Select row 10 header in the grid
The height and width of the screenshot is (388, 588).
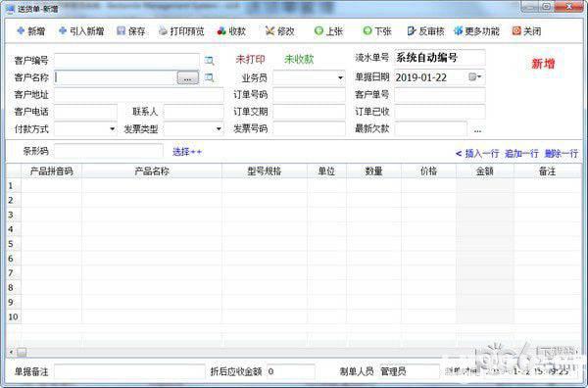14,316
